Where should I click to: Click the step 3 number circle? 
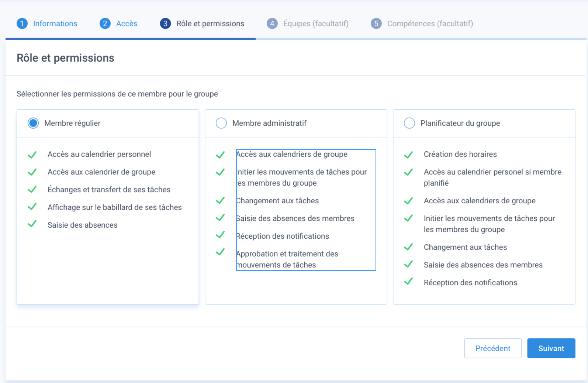pyautogui.click(x=165, y=24)
